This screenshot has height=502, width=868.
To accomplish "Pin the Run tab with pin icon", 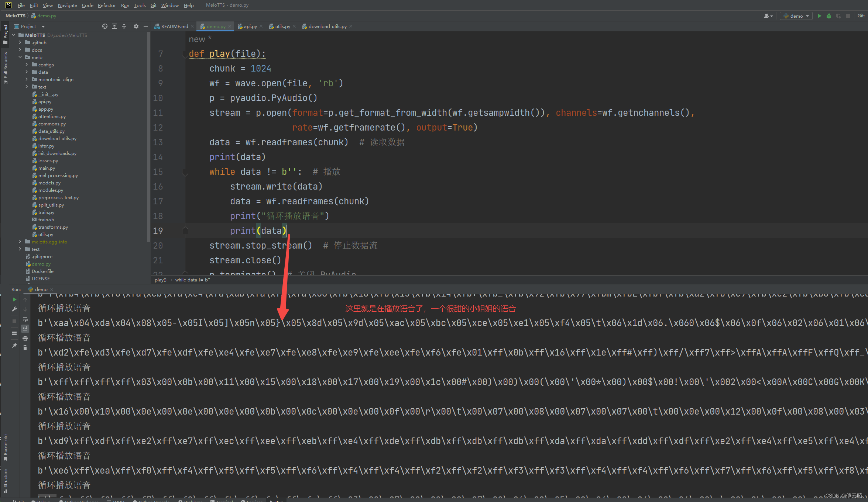I will 14,346.
